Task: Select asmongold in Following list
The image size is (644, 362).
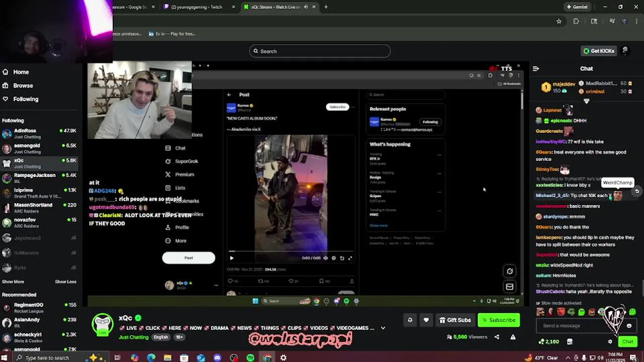Action: tap(39, 148)
